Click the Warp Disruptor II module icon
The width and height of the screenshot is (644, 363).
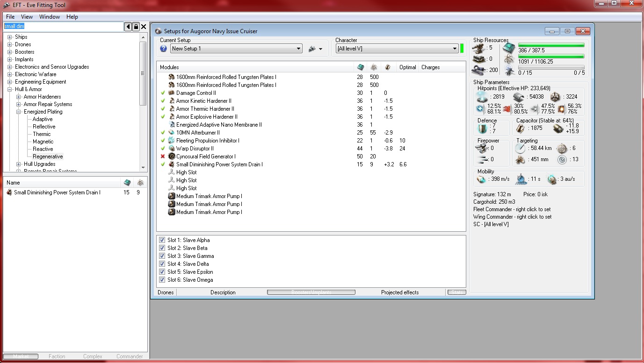coord(172,149)
